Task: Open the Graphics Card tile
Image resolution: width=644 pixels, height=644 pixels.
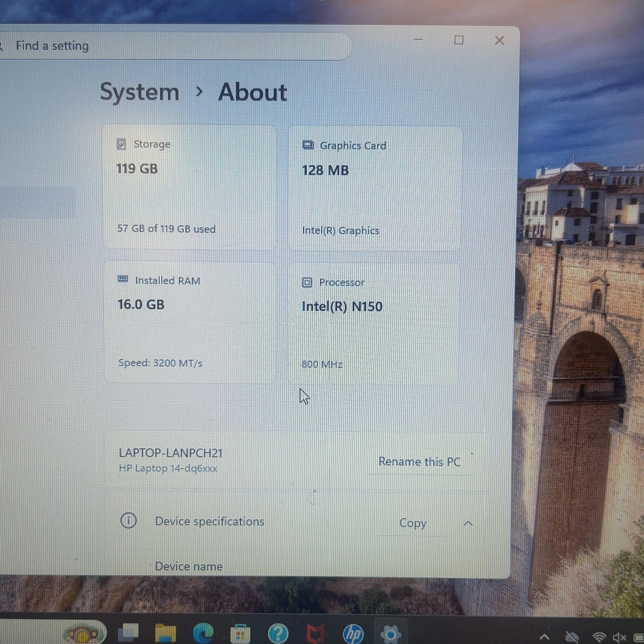Action: (x=375, y=188)
